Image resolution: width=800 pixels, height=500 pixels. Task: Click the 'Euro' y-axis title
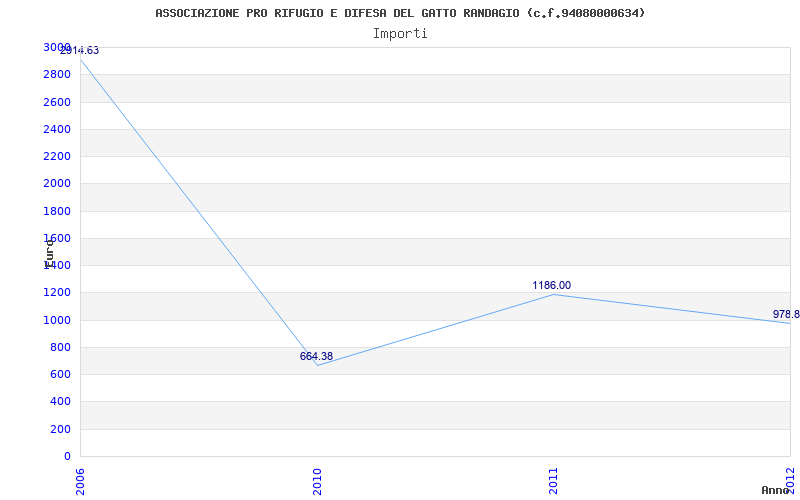[x=49, y=253]
